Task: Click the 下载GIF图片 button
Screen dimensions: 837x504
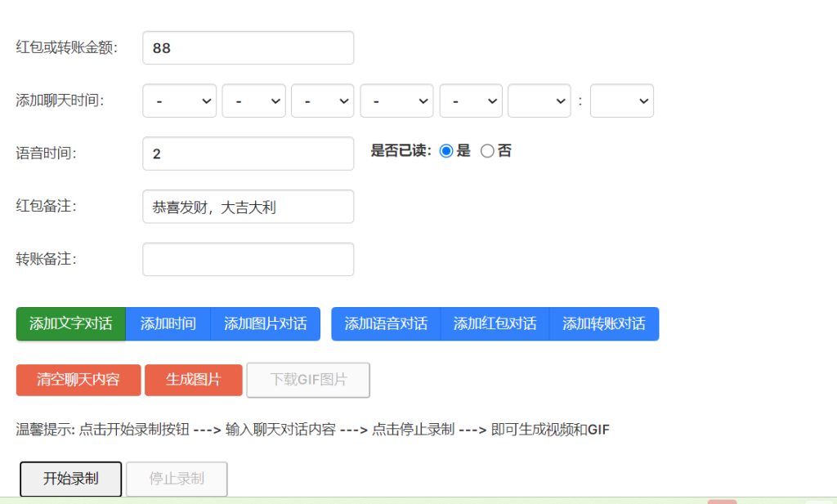Action: 308,380
